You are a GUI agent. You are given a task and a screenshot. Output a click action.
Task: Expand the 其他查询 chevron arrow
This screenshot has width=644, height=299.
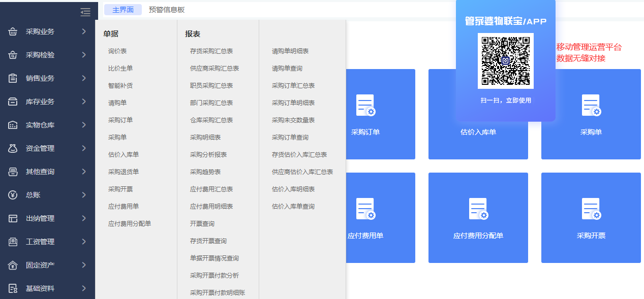[84, 172]
